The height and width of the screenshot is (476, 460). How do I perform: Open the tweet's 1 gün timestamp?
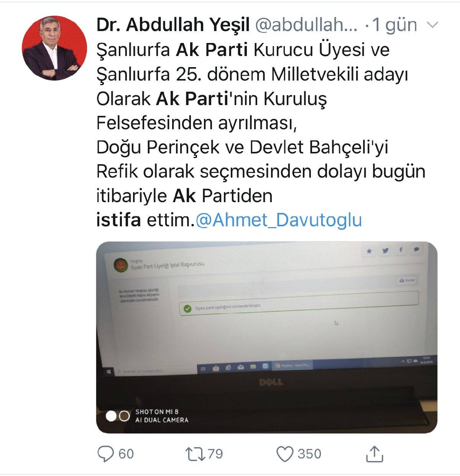point(394,25)
